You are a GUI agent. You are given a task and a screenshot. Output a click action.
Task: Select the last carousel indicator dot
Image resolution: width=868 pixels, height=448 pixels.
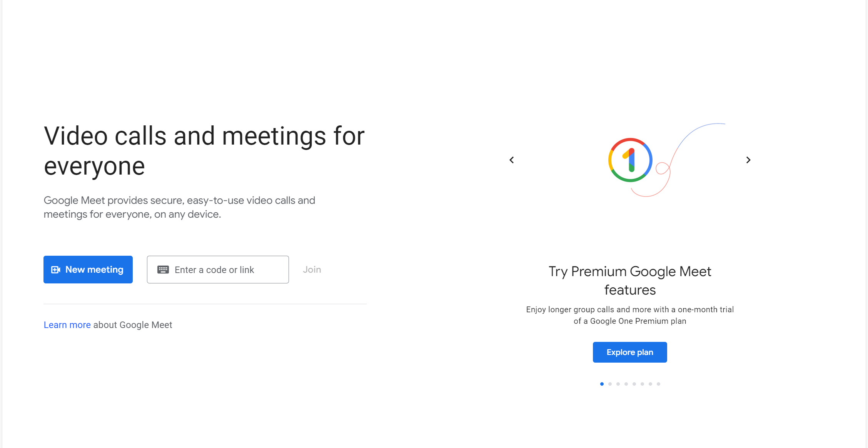coord(658,384)
